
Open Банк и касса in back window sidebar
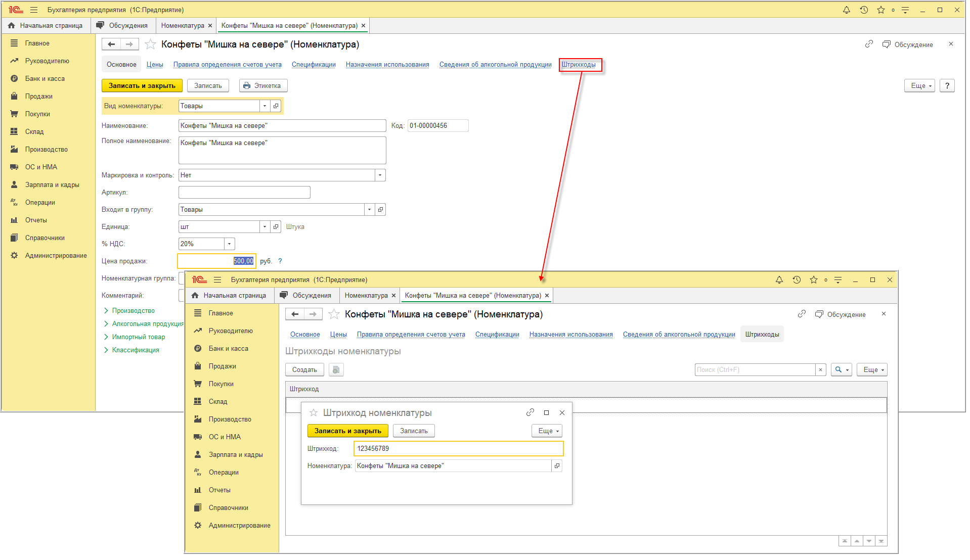click(45, 78)
